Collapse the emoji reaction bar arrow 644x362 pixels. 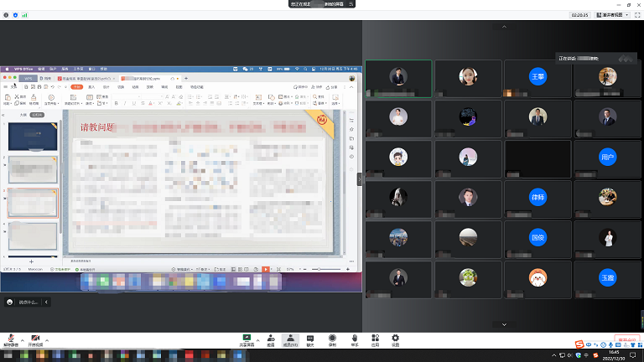click(46, 302)
